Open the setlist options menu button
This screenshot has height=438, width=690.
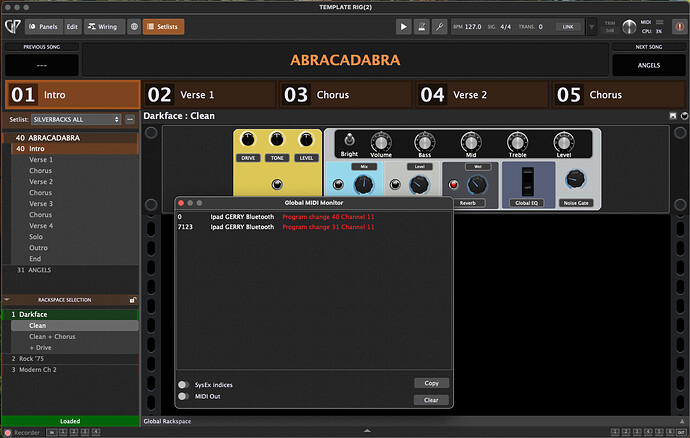(x=131, y=119)
